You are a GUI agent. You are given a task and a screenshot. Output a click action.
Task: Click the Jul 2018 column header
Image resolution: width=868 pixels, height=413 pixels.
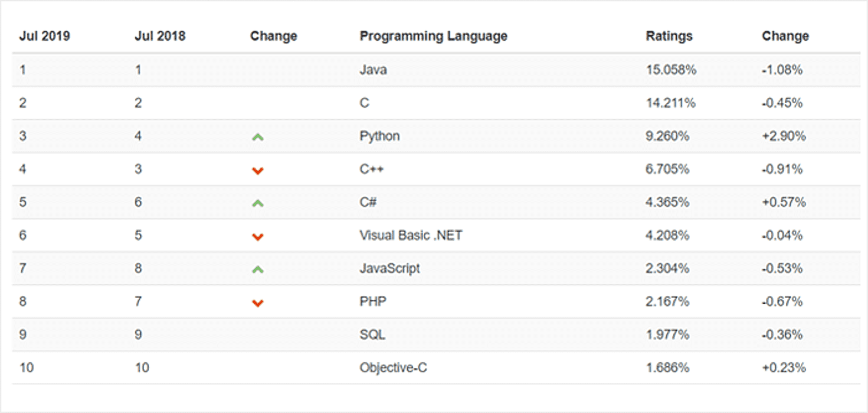click(159, 35)
